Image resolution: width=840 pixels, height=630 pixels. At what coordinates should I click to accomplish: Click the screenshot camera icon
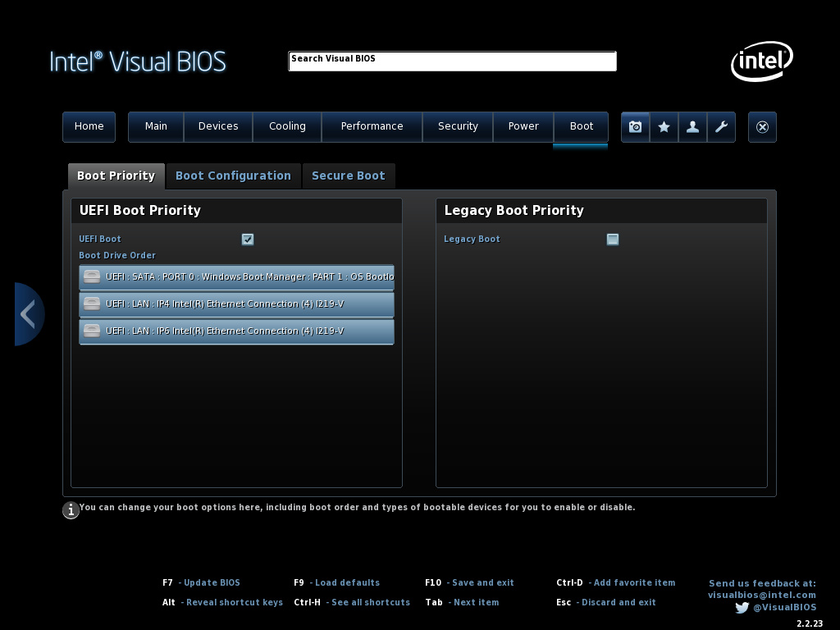tap(636, 127)
